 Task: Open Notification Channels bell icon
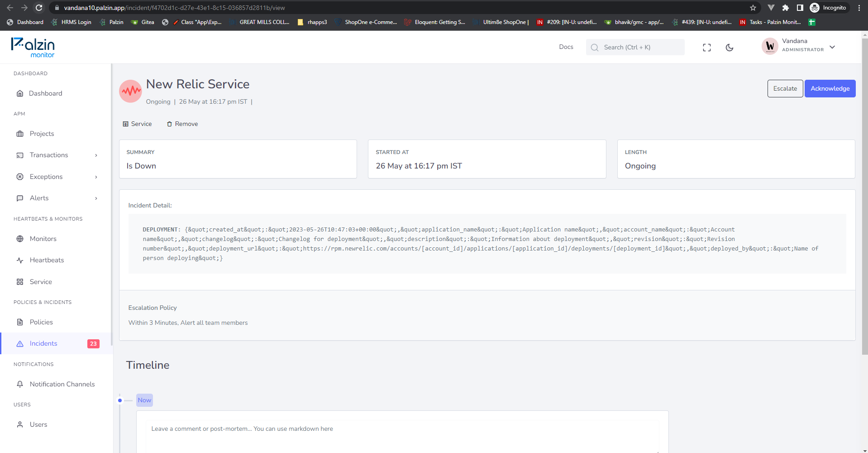click(20, 384)
